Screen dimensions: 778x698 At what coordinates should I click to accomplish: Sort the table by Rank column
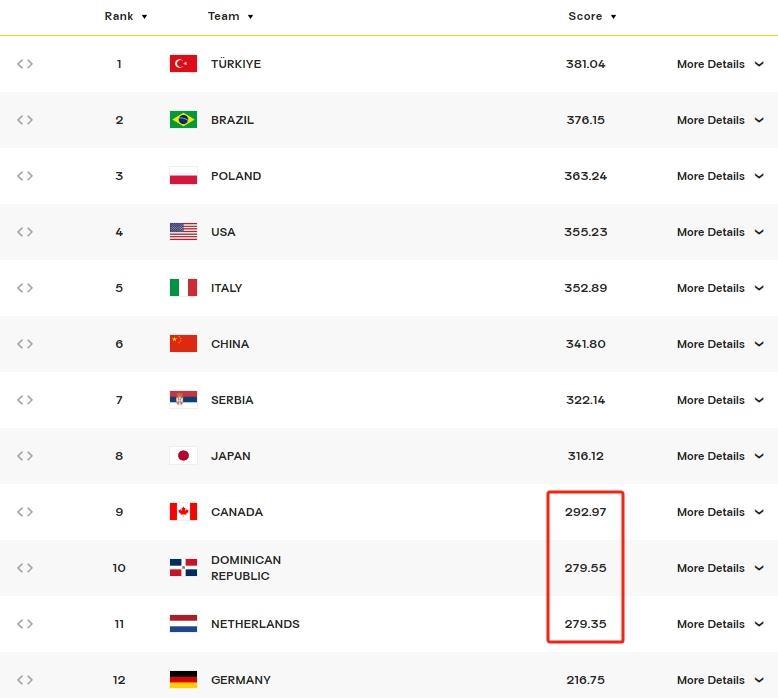126,16
